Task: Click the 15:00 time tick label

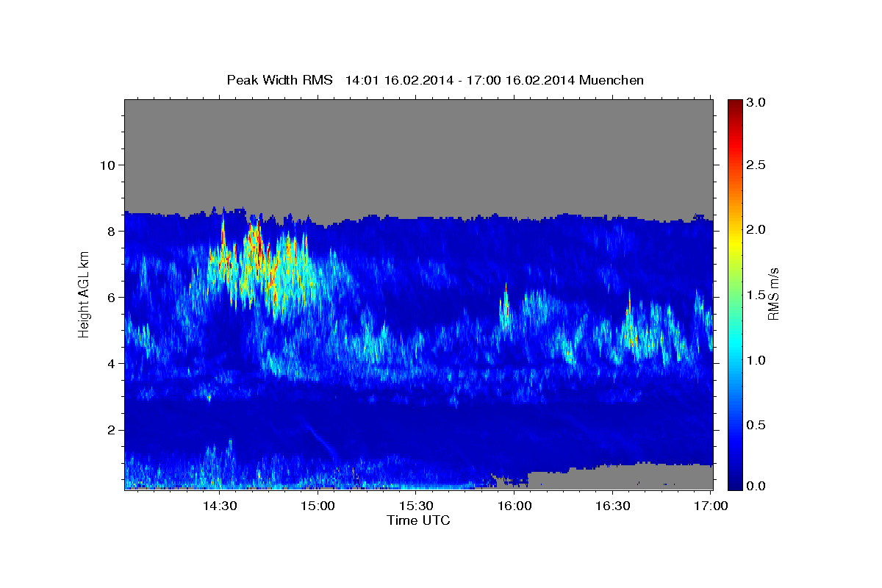Action: [x=318, y=506]
